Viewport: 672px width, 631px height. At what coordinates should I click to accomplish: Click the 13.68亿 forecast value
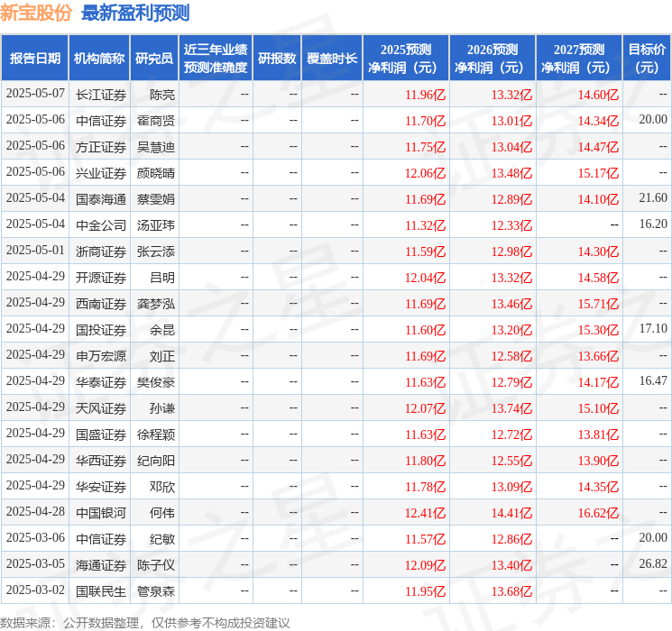point(511,591)
